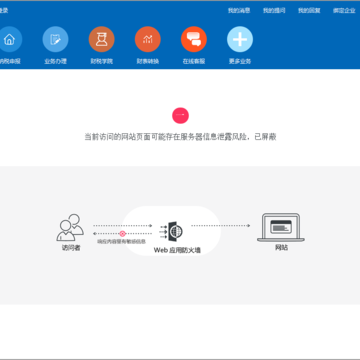Open the 更多业务 plus icon
The width and height of the screenshot is (360, 360).
240,39
